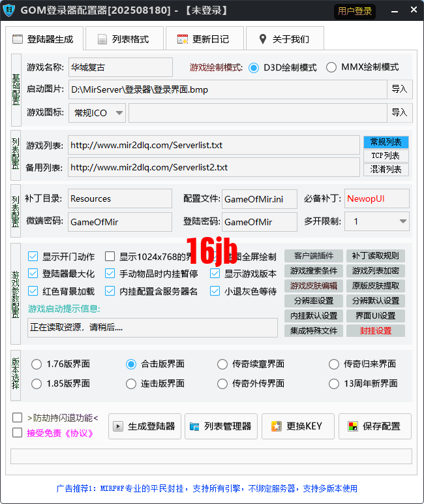This screenshot has width=424, height=504.
Task: Select D3D绘制模式 radio button
Action: pyautogui.click(x=254, y=67)
